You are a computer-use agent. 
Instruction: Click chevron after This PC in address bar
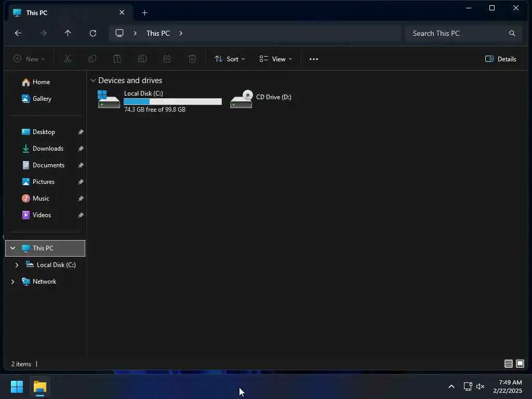tap(181, 33)
